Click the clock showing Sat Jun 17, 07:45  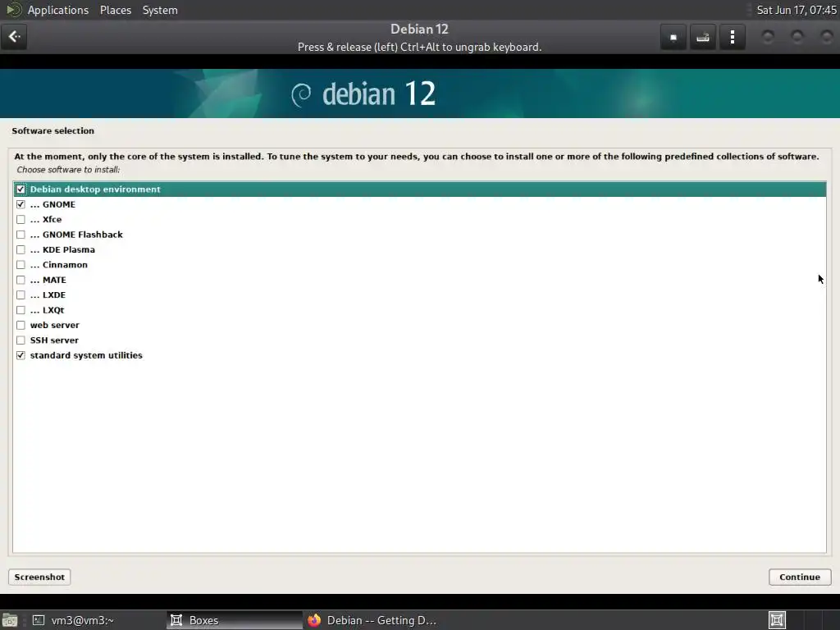tap(796, 10)
